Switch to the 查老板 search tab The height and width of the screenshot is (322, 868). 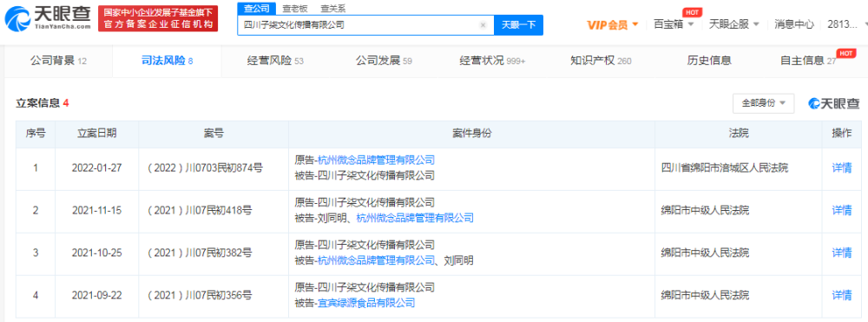click(294, 9)
